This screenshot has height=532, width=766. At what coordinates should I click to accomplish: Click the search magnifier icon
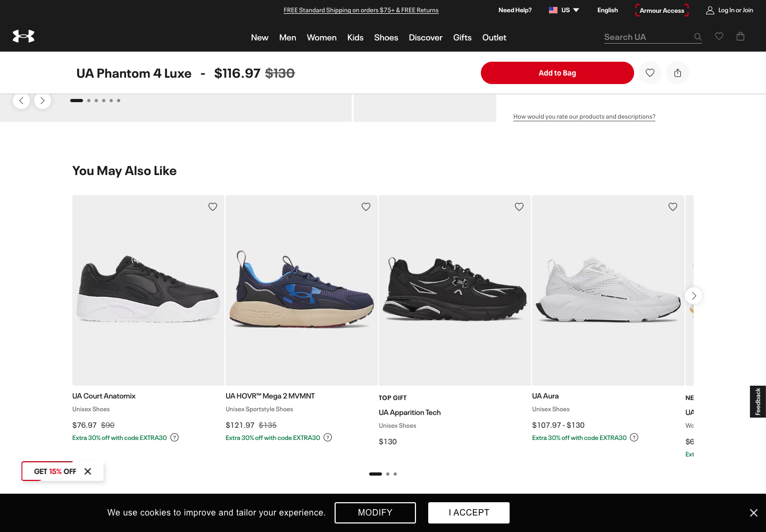[698, 37]
